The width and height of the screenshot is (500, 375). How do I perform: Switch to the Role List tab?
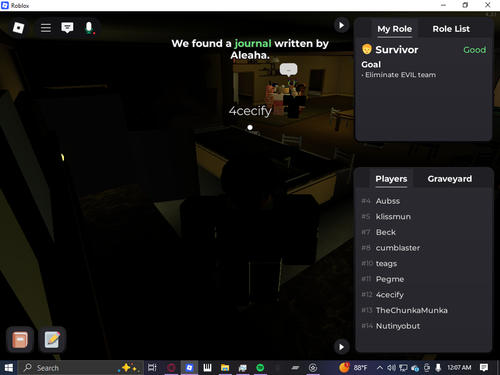tap(451, 29)
